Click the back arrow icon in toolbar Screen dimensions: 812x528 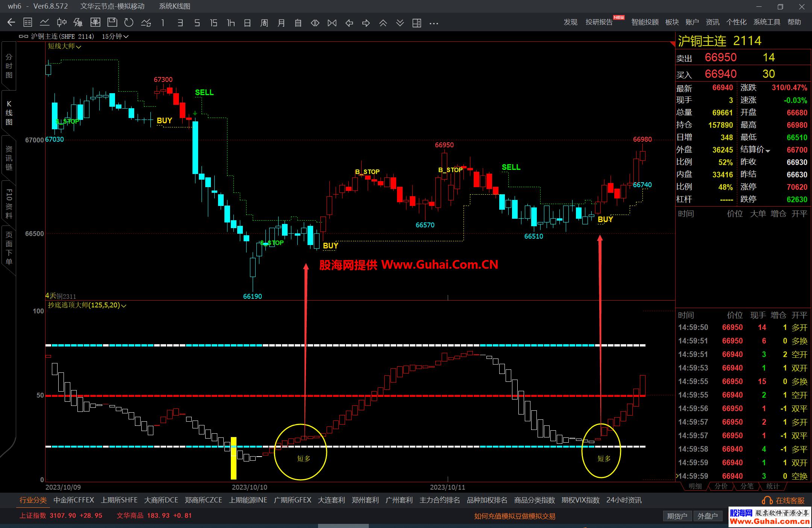[x=11, y=23]
